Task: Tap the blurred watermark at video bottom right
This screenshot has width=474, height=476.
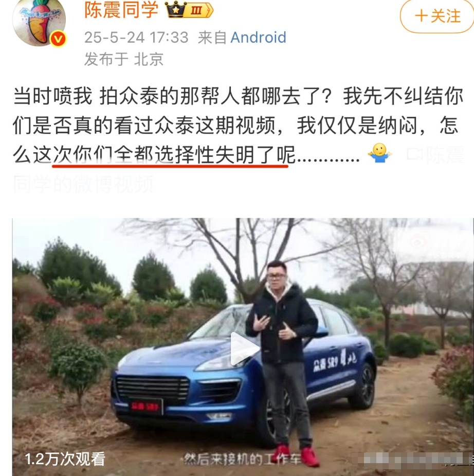Action: tap(415, 459)
